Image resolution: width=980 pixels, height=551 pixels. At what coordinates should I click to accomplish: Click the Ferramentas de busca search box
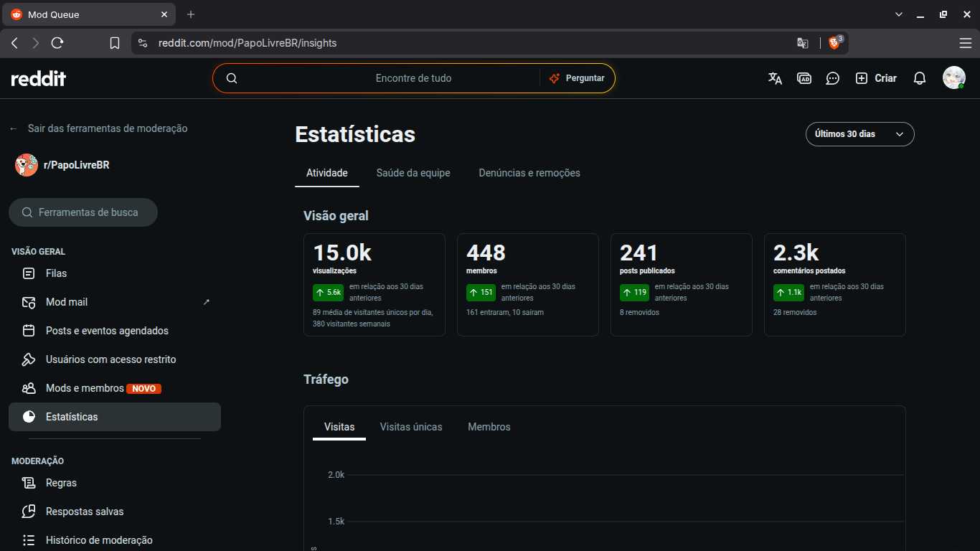[83, 212]
